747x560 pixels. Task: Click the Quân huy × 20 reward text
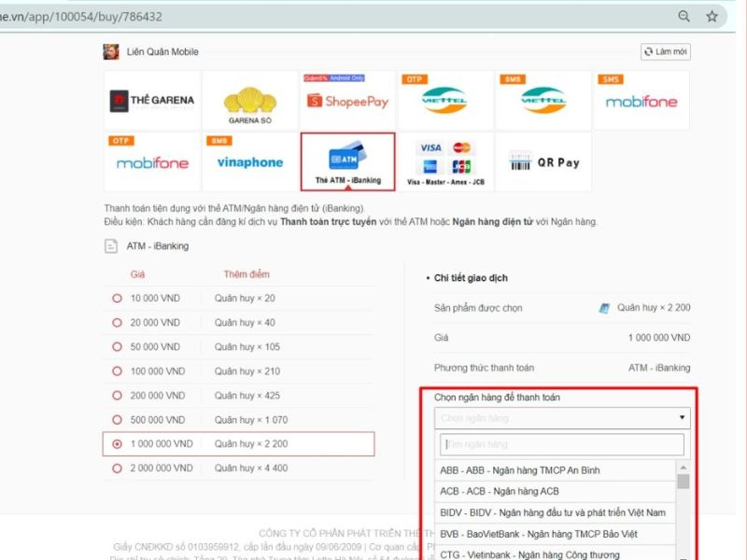245,298
